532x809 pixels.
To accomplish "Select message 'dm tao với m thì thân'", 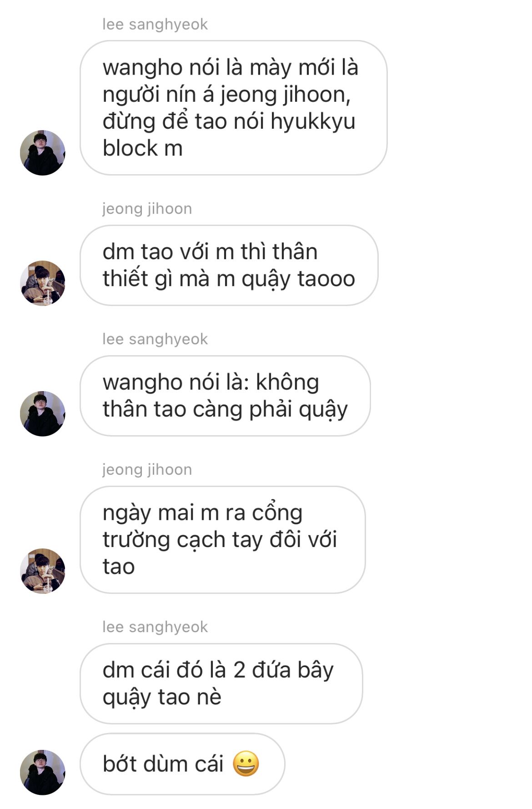I will pyautogui.click(x=229, y=265).
